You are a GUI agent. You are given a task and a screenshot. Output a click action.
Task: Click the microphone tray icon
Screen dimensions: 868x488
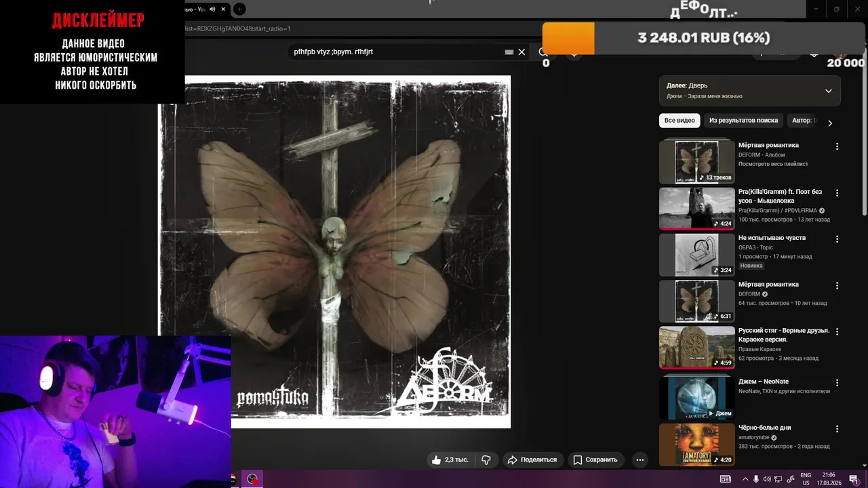(x=756, y=479)
